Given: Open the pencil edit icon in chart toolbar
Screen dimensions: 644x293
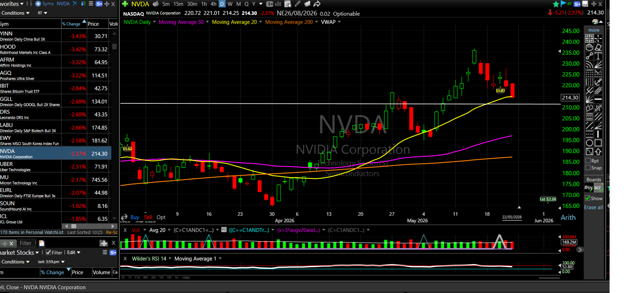Looking at the screenshot, I should pyautogui.click(x=297, y=4).
